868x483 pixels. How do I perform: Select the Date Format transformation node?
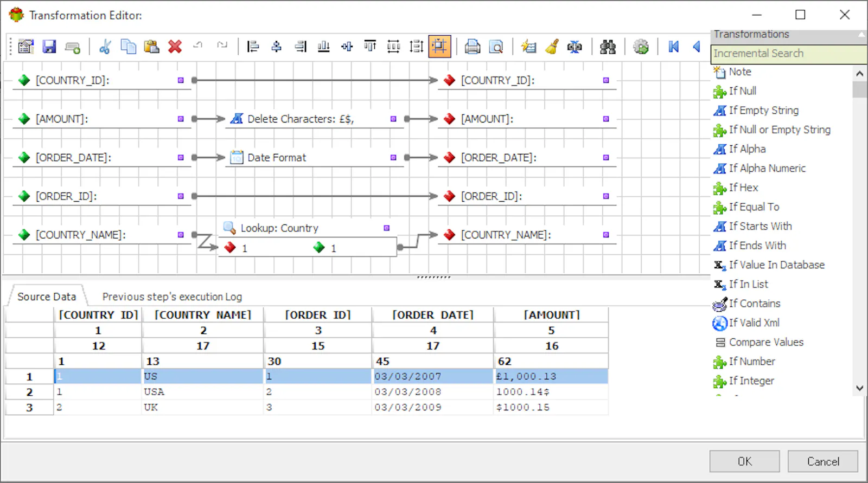tap(314, 158)
